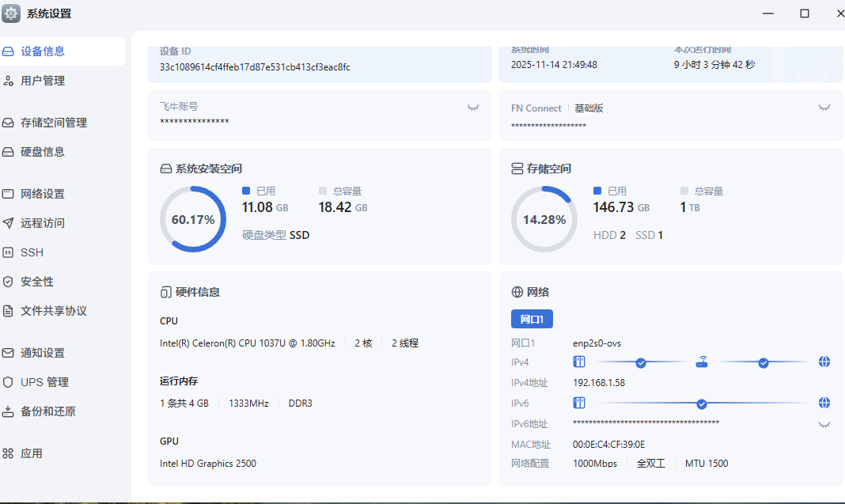Viewport: 845px width, 504px height.
Task: Click the 14.28% storage usage ring
Action: click(x=544, y=219)
